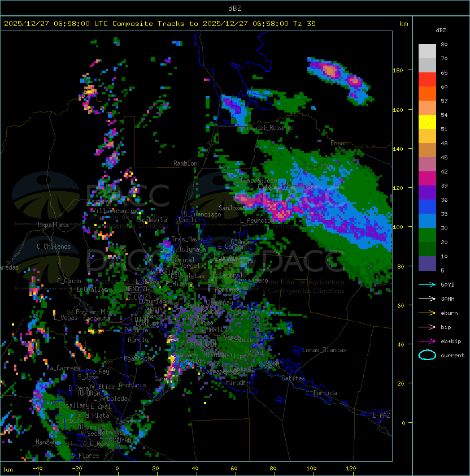
Task: Click the 'L_Dormida' map label
Action: click(321, 393)
